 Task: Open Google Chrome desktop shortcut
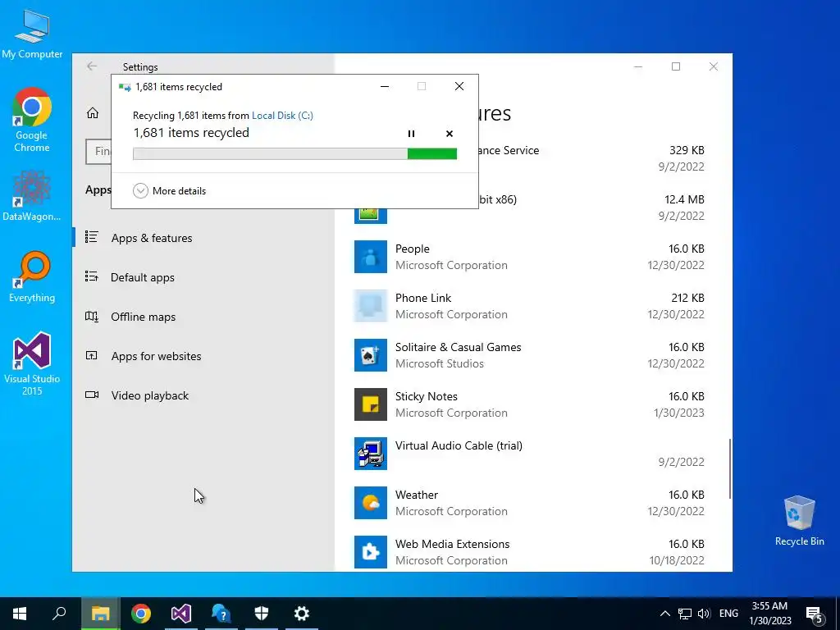[32, 120]
